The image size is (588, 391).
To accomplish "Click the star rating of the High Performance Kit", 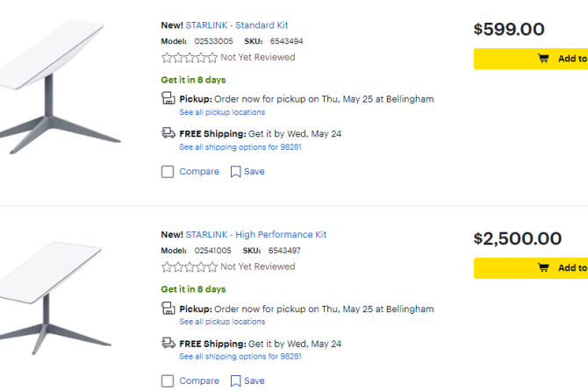I will point(190,267).
